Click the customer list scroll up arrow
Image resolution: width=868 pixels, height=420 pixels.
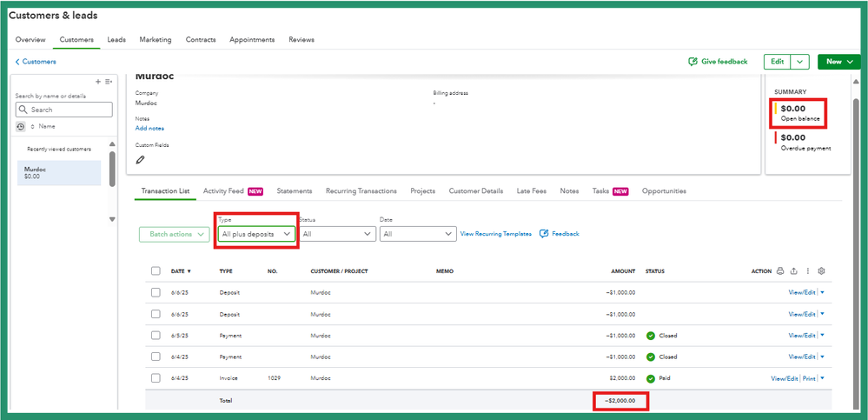(112, 143)
